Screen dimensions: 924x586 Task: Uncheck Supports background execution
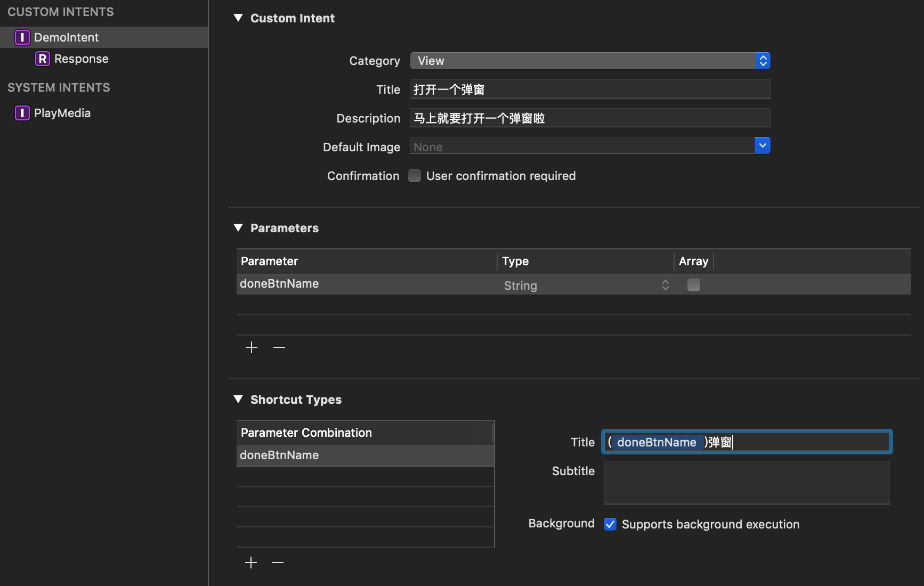click(x=610, y=524)
